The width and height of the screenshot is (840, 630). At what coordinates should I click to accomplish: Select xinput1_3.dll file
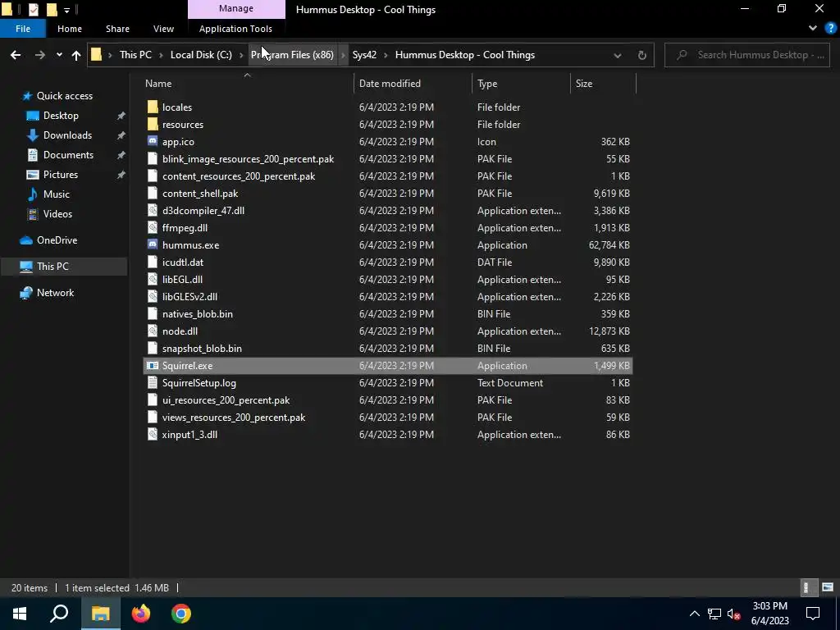point(189,435)
